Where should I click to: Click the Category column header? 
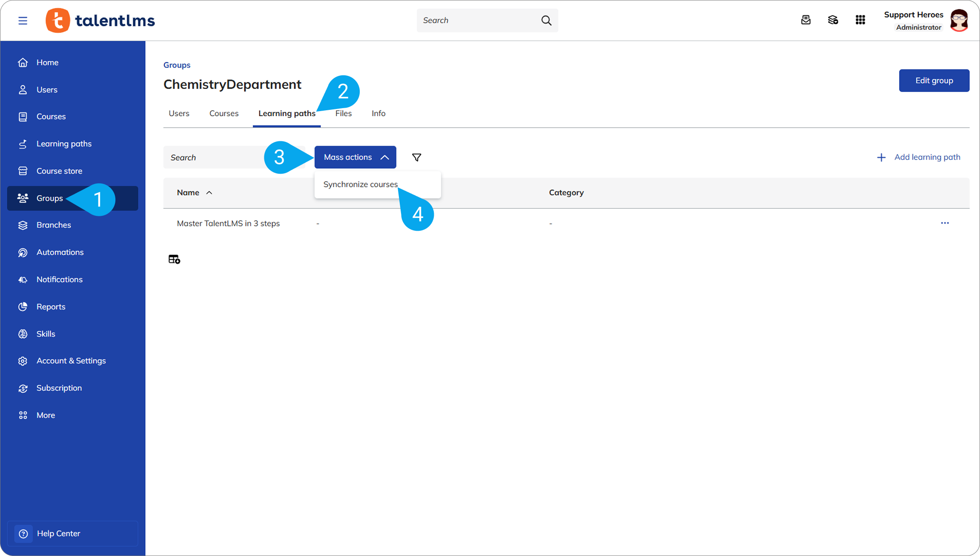tap(566, 193)
